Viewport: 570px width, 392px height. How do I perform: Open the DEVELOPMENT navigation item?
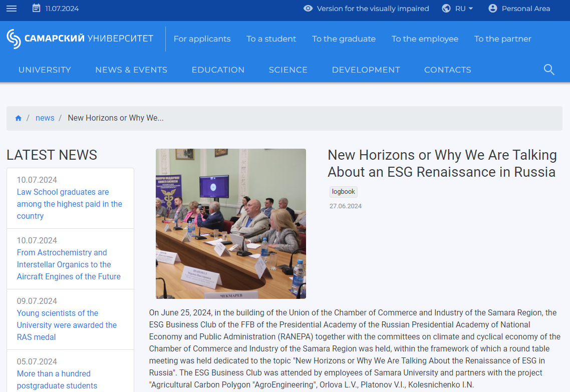[366, 70]
